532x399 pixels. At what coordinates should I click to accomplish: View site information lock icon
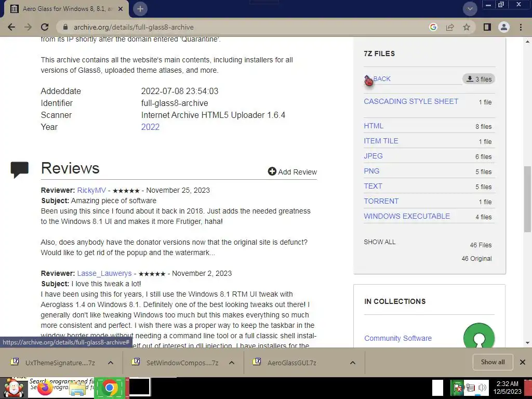point(65,27)
